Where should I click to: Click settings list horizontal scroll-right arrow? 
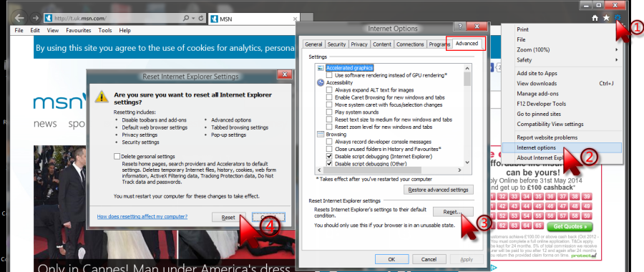(x=460, y=170)
